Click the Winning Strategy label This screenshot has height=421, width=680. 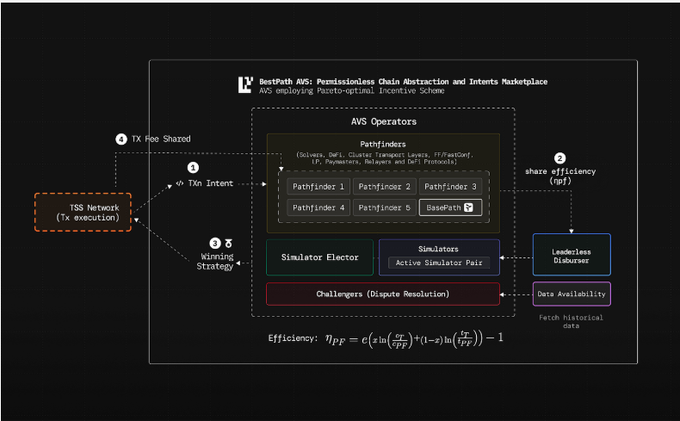pos(216,261)
